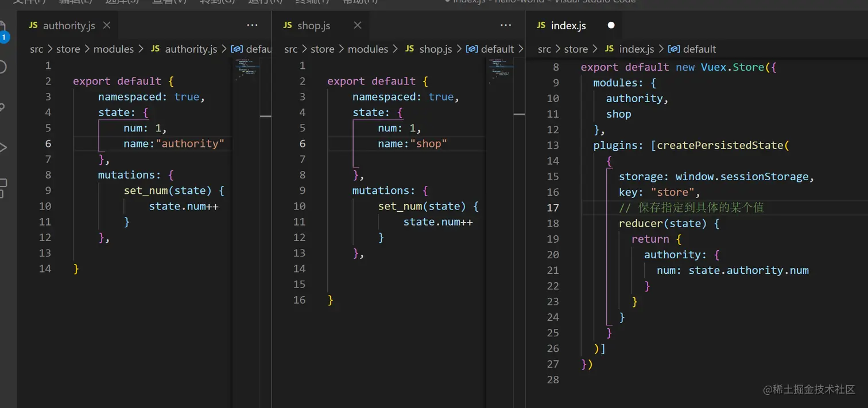Open the Explorer icon with badge 1
This screenshot has height=408, width=868.
pos(3,32)
